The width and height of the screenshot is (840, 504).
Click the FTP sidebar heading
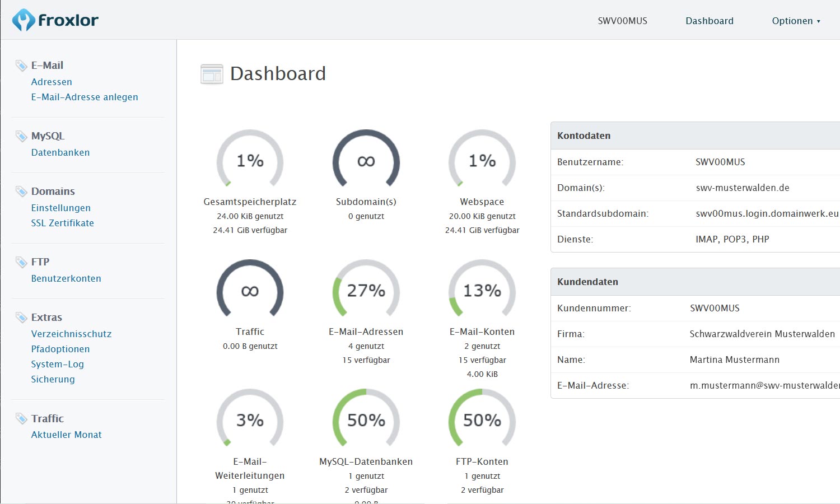tap(40, 262)
